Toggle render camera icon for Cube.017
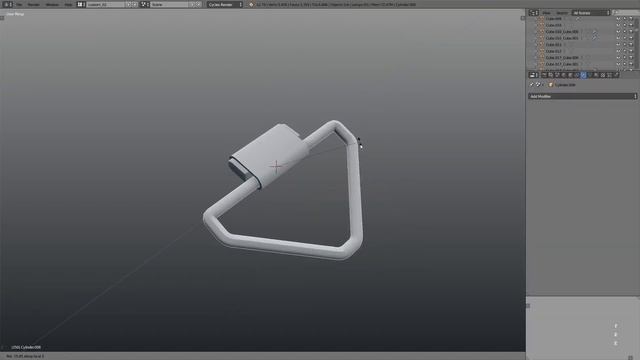640x360 pixels. point(631,51)
